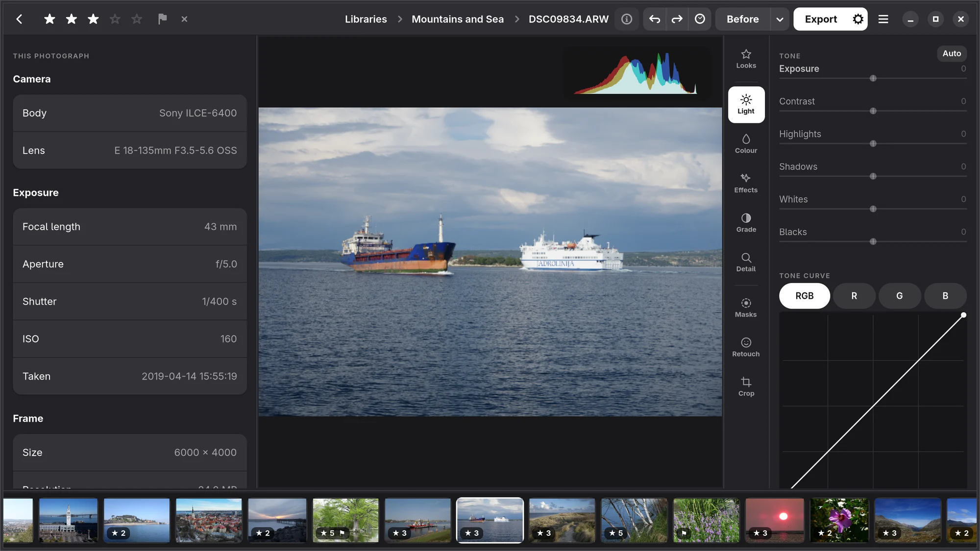Set rating to two stars
The image size is (980, 551).
(72, 19)
